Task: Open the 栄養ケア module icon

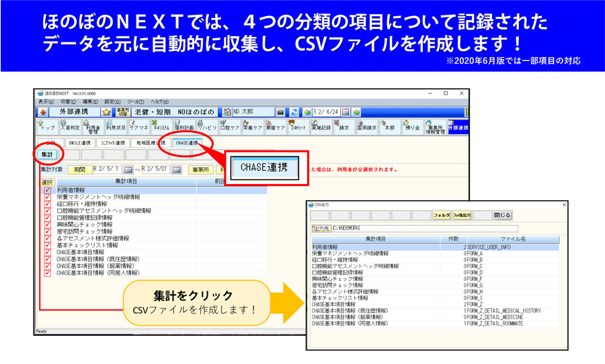Action: [x=253, y=127]
